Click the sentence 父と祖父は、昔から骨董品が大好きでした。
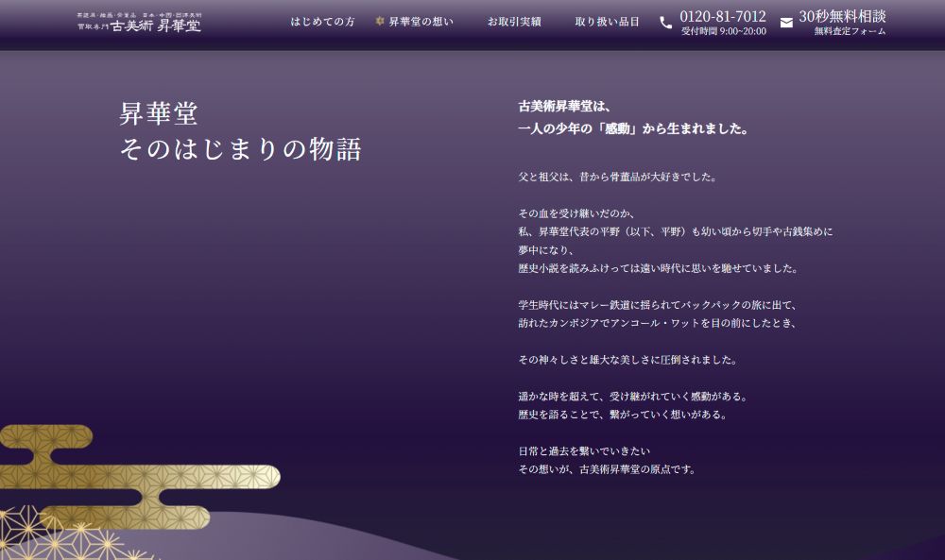 point(618,177)
